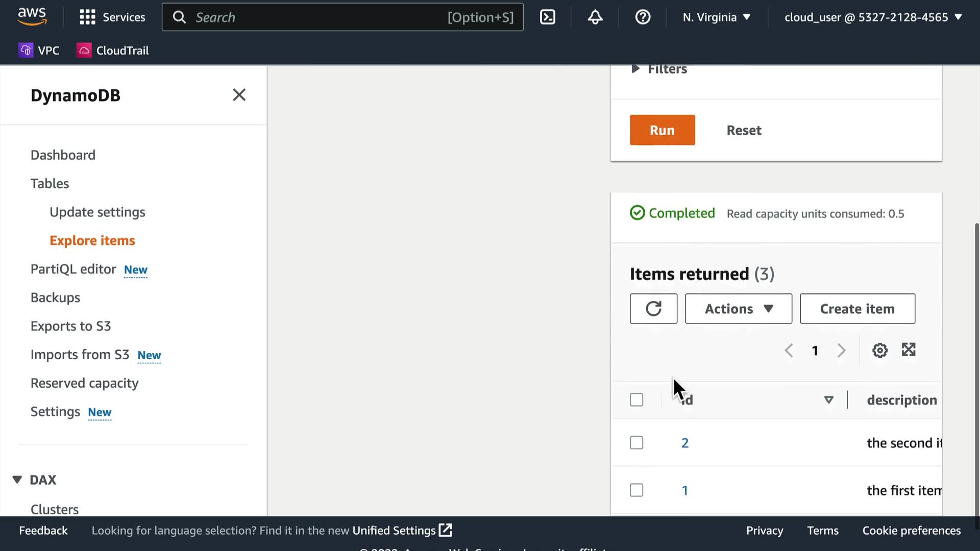Click the AWS logo home icon
Viewport: 980px width, 551px height.
(32, 16)
